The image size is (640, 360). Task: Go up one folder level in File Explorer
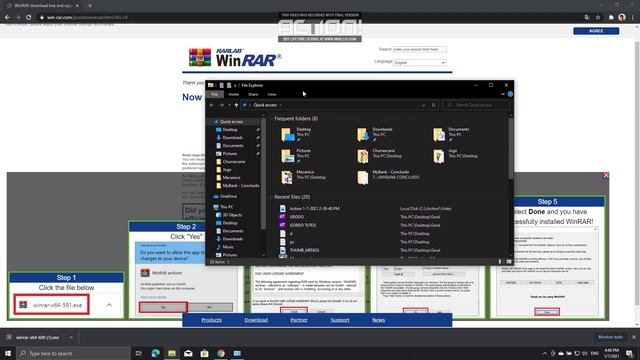(236, 105)
